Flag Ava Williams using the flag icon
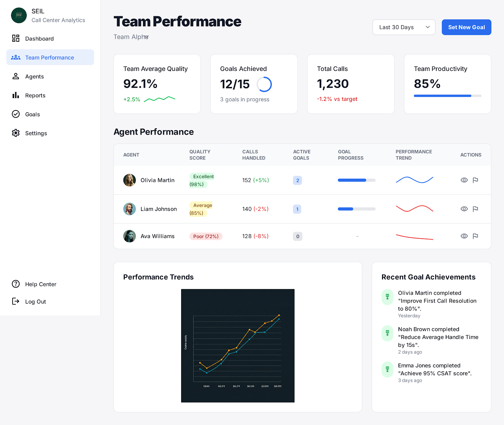The height and width of the screenshot is (425, 504). click(476, 236)
